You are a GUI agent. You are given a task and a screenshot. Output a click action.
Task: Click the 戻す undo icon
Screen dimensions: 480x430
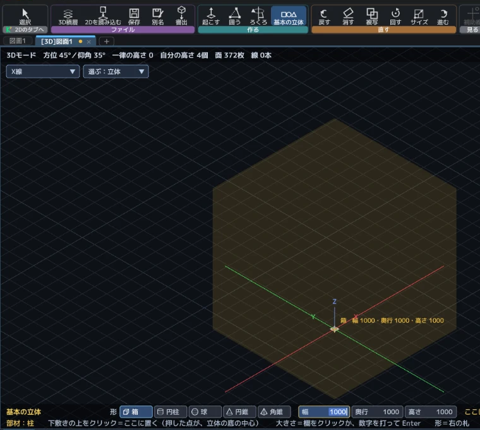[324, 17]
